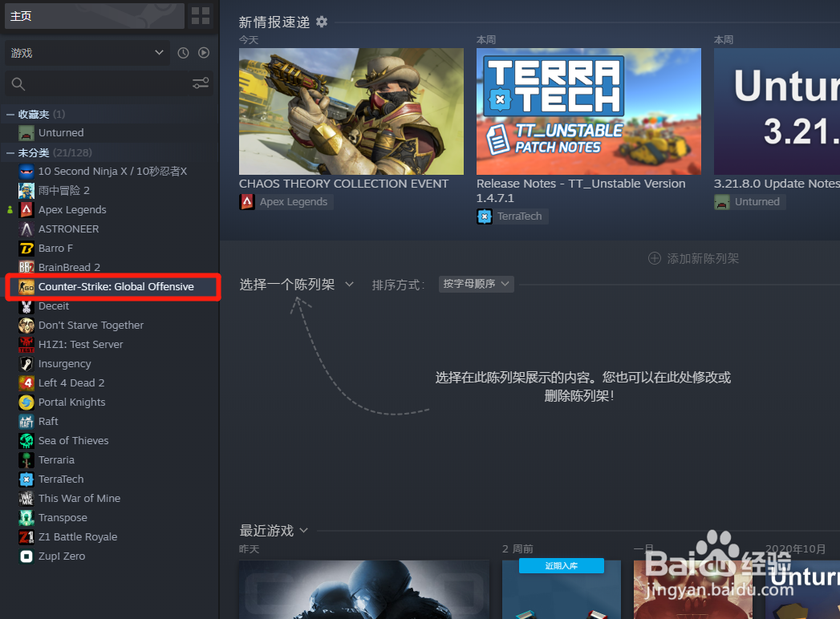Open news settings gear icon
This screenshot has width=840, height=619.
[x=322, y=22]
